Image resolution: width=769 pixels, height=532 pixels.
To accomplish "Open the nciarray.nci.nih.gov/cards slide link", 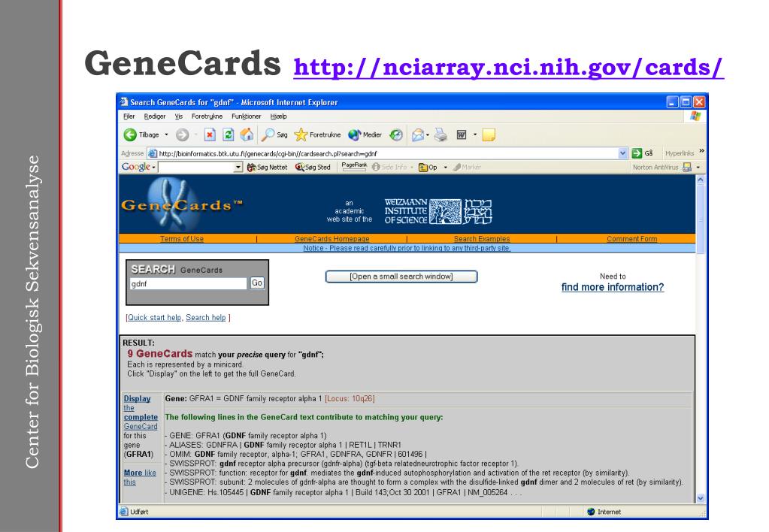I will point(509,67).
